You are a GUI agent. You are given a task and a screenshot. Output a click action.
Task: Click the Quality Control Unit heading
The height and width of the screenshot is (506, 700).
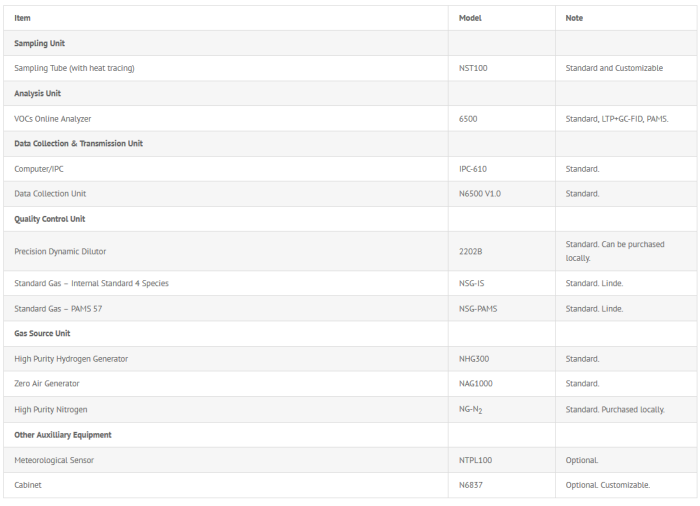coord(50,219)
